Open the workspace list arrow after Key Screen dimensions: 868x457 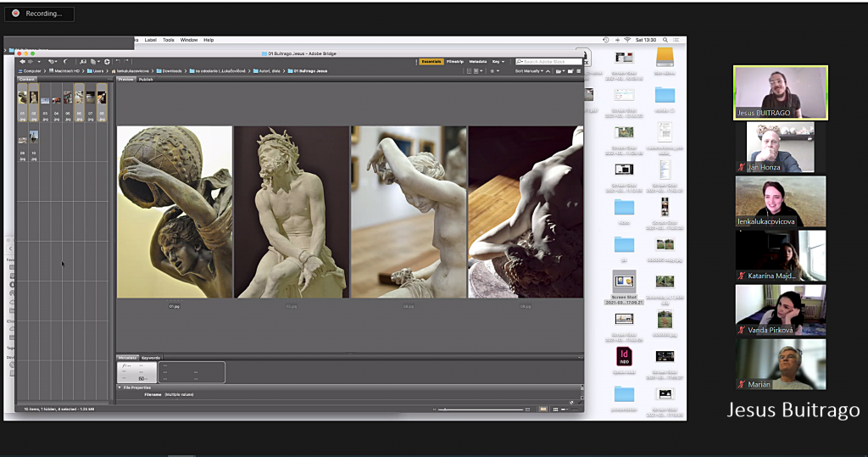click(504, 62)
